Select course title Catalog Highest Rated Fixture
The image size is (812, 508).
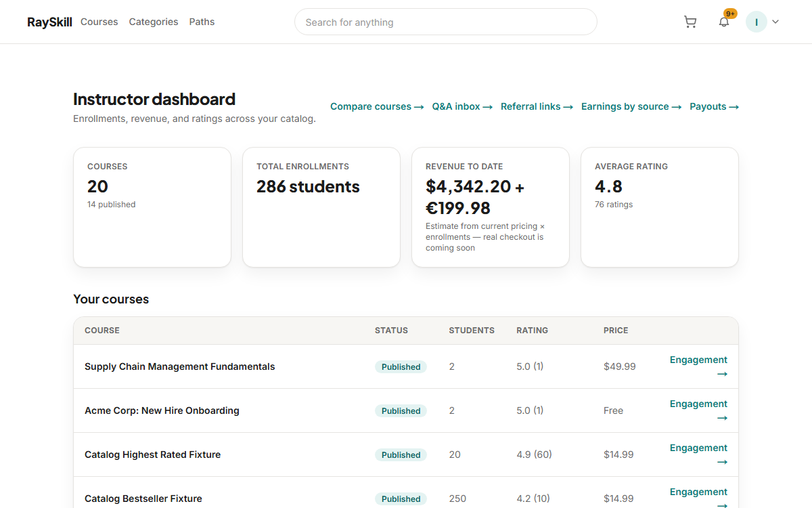(x=152, y=454)
